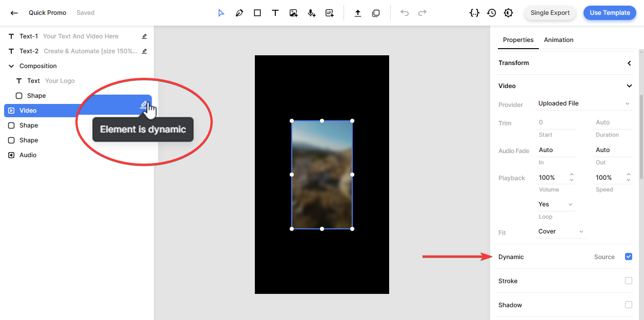Click the upload file icon
Image resolution: width=644 pixels, height=320 pixels.
tap(358, 13)
